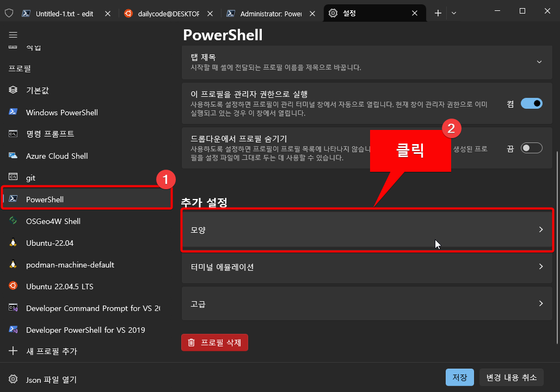This screenshot has height=392, width=560.
Task: Select the podman-machine-default profile
Action: click(x=87, y=264)
